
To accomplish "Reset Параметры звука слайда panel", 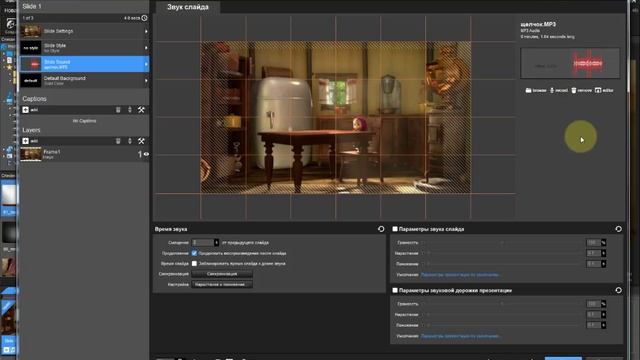I will 618,229.
